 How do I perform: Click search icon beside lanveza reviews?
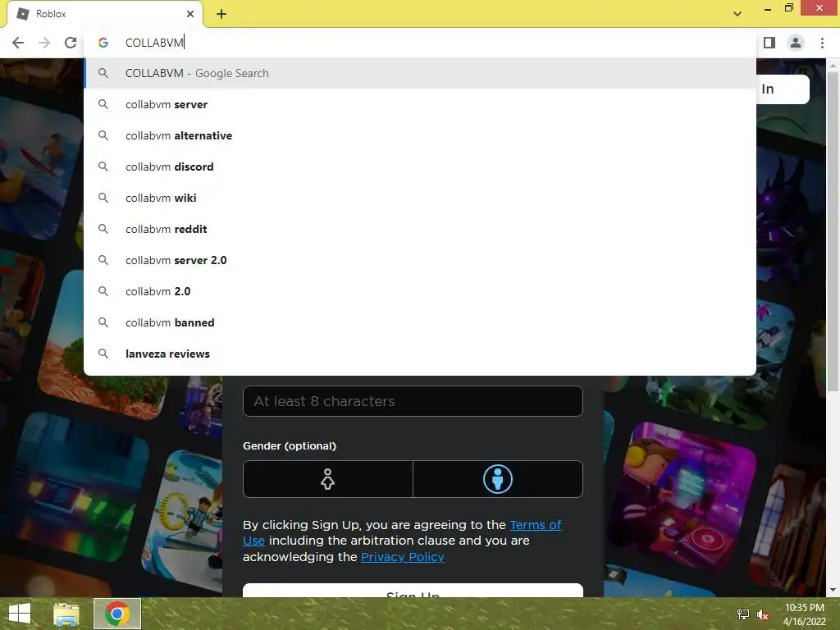coord(103,354)
